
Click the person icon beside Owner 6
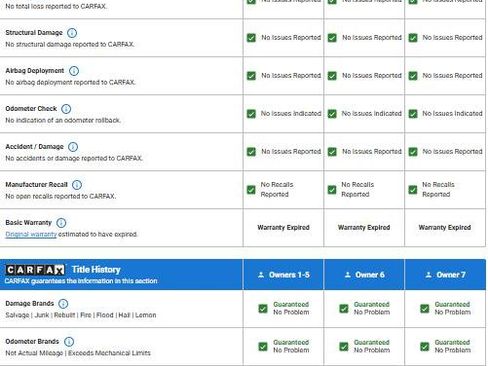(x=348, y=275)
